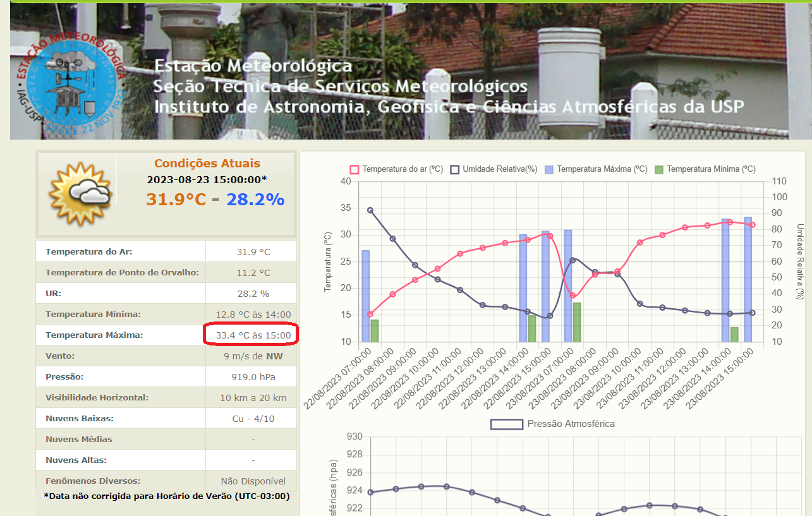Click the 31.9 °C table value

pos(253,252)
